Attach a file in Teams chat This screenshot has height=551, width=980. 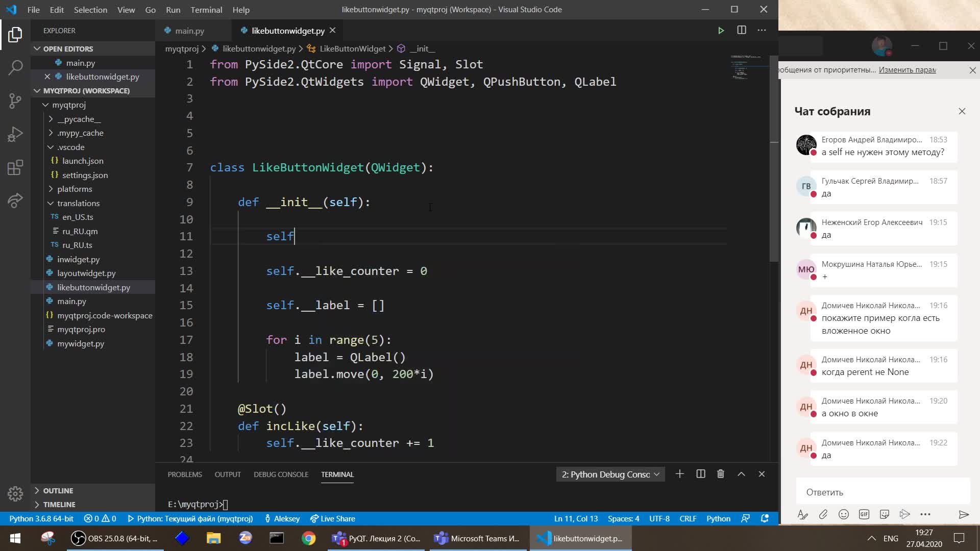tap(823, 514)
